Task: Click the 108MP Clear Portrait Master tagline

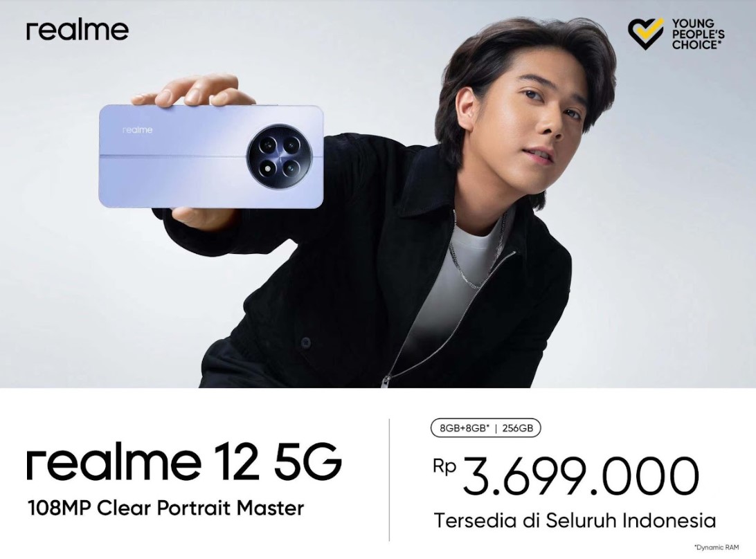Action: [x=166, y=508]
